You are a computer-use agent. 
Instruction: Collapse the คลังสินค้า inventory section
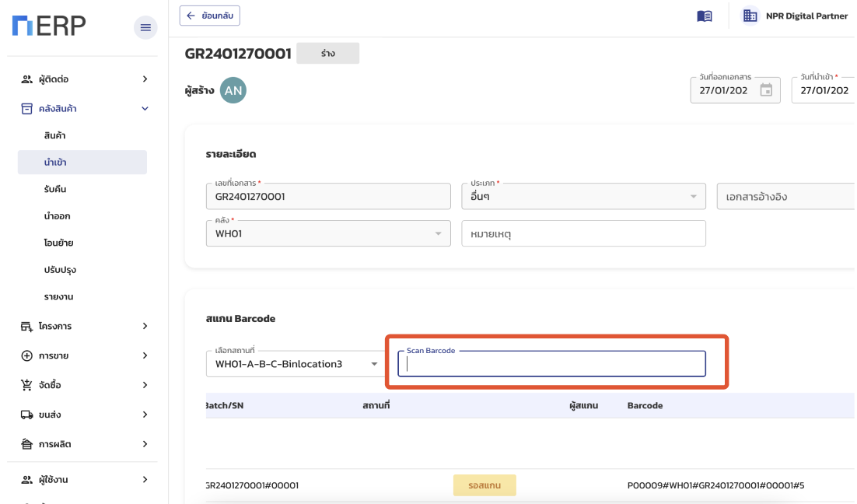pos(145,109)
